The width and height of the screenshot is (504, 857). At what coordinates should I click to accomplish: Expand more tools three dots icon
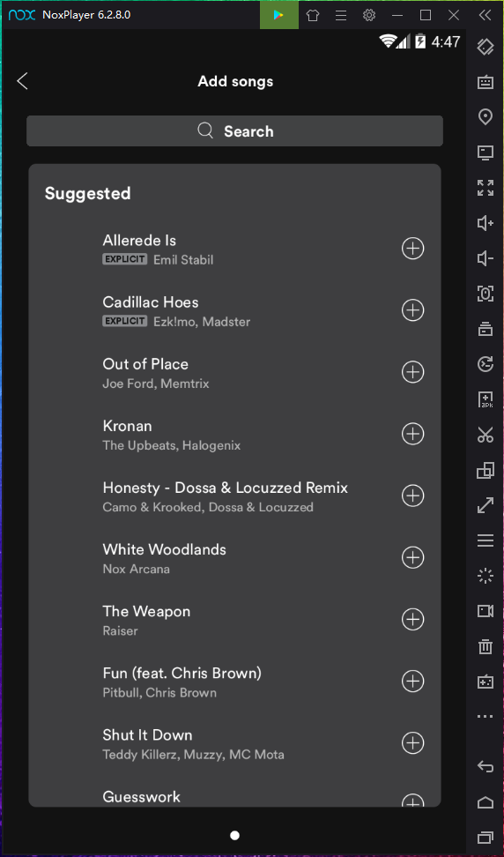coord(485,716)
